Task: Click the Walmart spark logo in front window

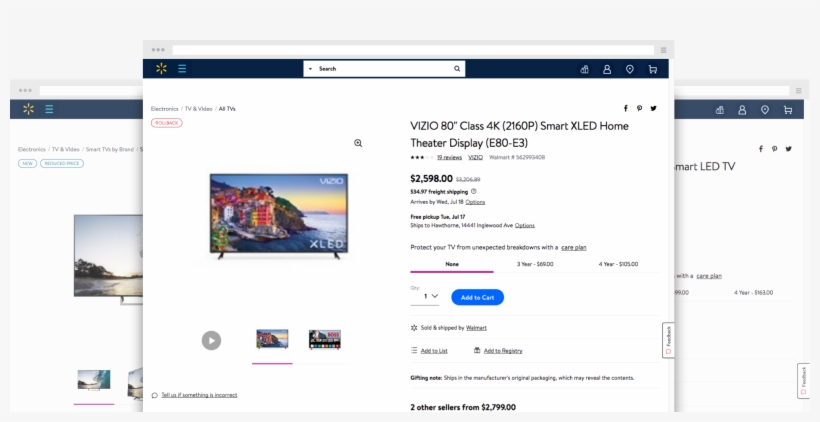Action: tap(161, 69)
